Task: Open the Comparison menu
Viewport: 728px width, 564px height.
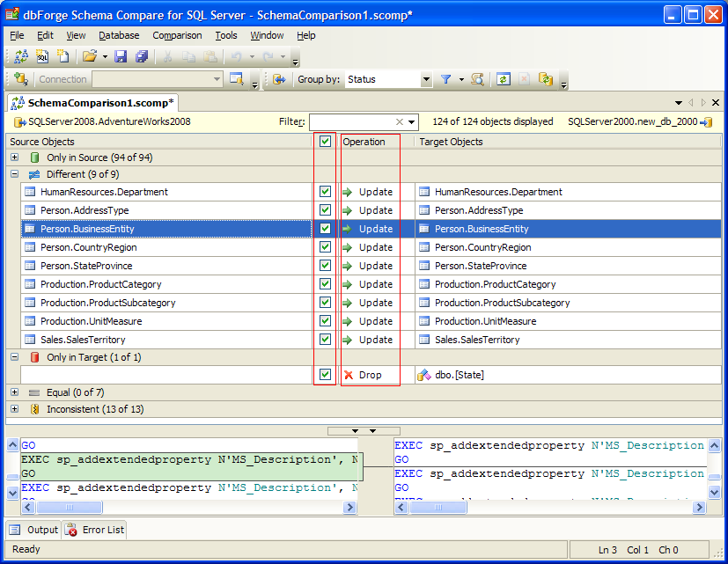Action: click(177, 35)
